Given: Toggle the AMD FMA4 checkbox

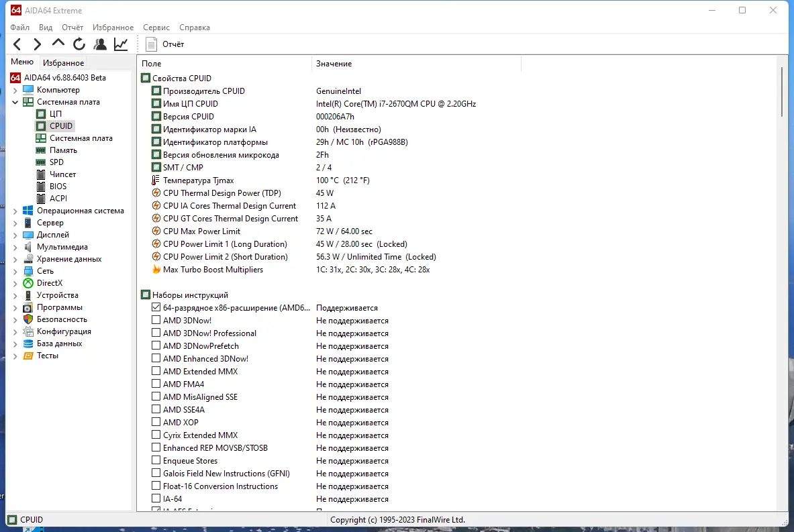Looking at the screenshot, I should 156,384.
